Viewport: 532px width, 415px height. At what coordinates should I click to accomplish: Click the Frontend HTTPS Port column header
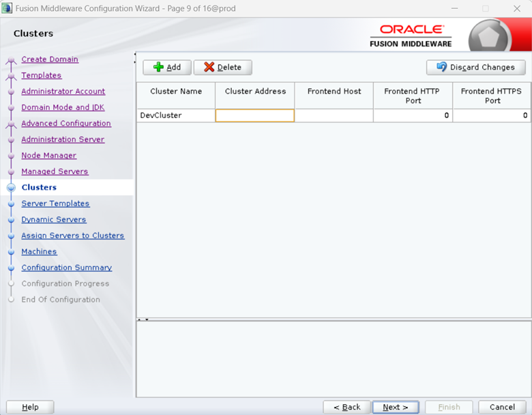492,96
